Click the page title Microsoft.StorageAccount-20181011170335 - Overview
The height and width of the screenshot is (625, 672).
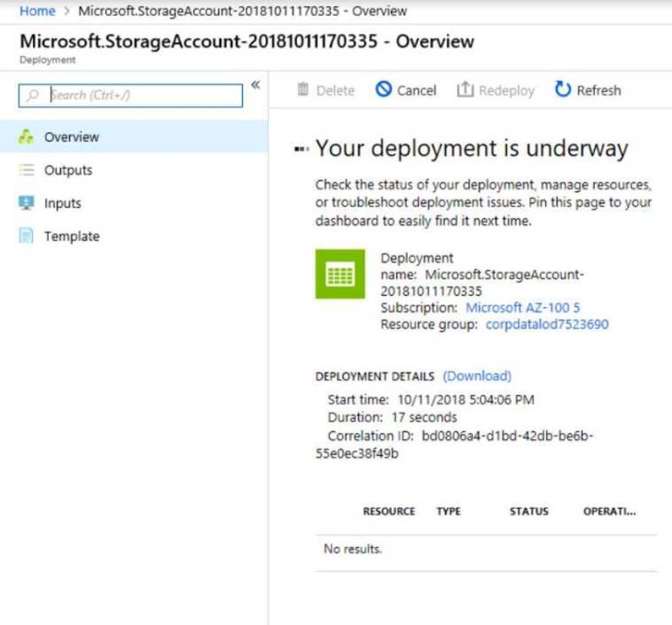[x=247, y=41]
